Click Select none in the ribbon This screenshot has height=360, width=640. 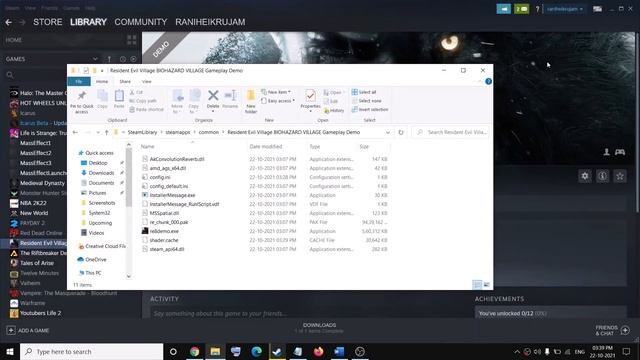pos(367,101)
